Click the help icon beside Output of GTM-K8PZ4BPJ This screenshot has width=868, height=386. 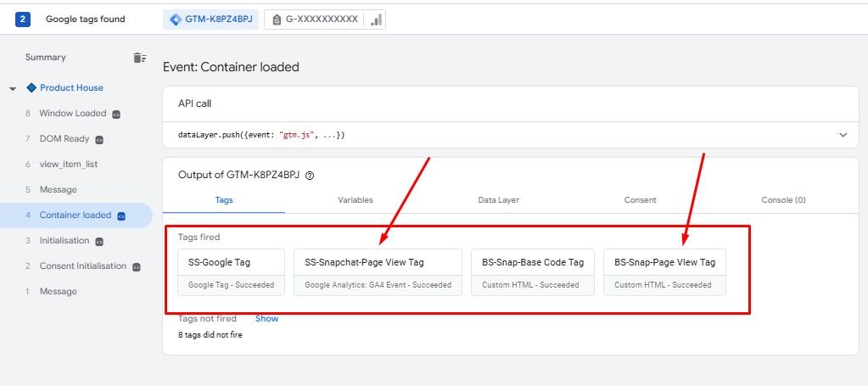(310, 176)
